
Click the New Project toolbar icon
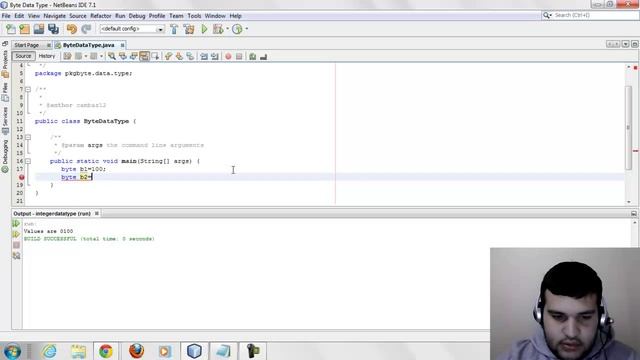24,29
